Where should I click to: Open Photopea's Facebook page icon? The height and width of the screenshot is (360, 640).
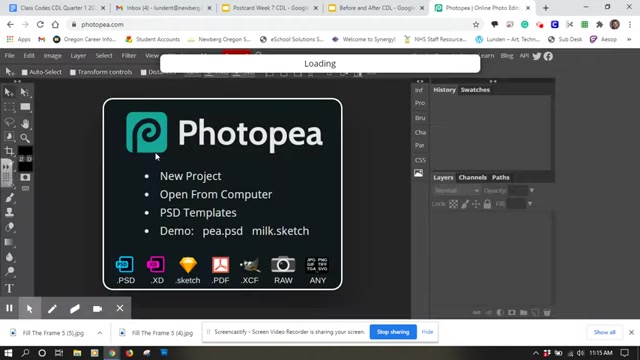coord(548,56)
